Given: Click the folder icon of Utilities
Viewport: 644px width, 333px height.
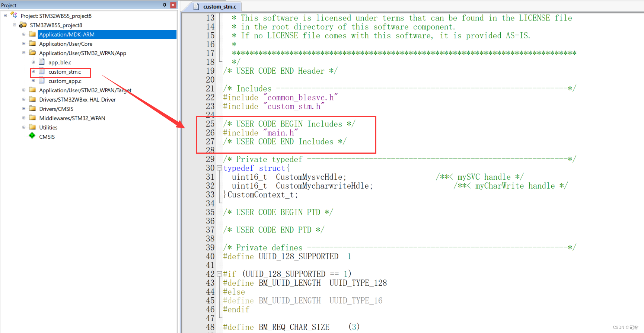Looking at the screenshot, I should click(33, 127).
